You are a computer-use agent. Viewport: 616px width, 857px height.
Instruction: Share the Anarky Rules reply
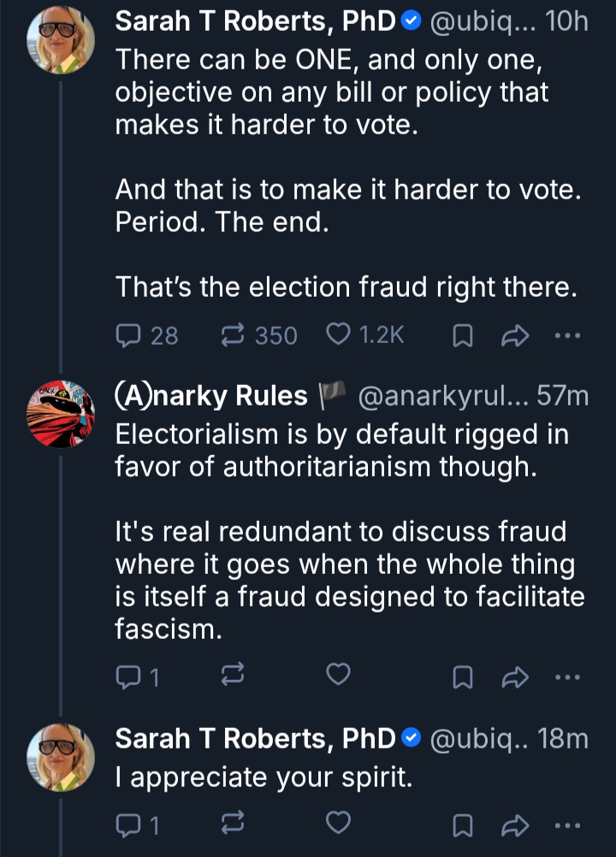[515, 677]
